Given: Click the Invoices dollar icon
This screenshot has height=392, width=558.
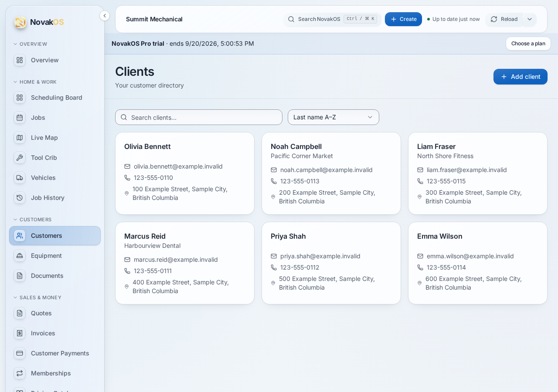Looking at the screenshot, I should 20,333.
